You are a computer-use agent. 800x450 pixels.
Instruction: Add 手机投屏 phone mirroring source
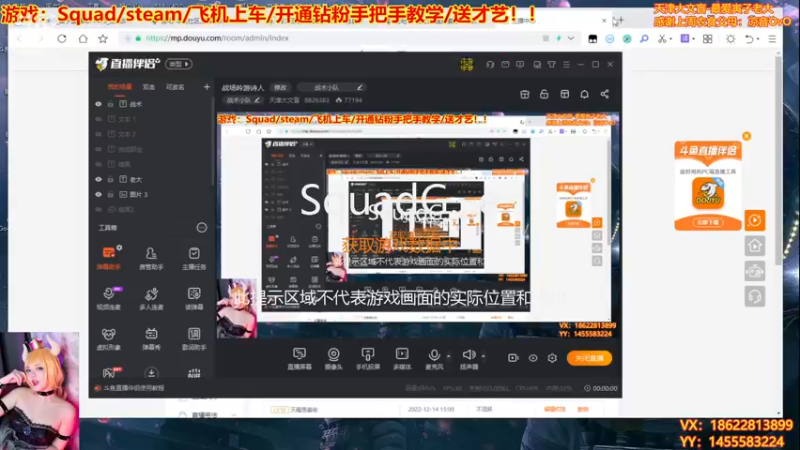[367, 359]
